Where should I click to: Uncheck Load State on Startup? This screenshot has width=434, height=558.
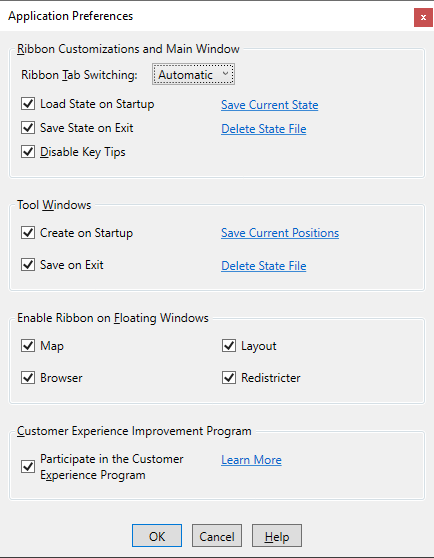click(x=28, y=104)
